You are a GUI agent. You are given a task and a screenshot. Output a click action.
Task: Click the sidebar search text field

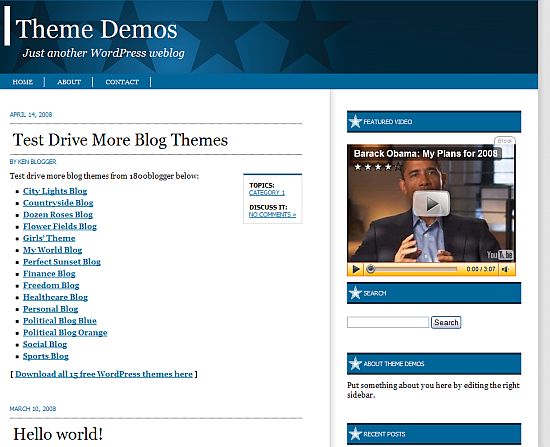388,322
